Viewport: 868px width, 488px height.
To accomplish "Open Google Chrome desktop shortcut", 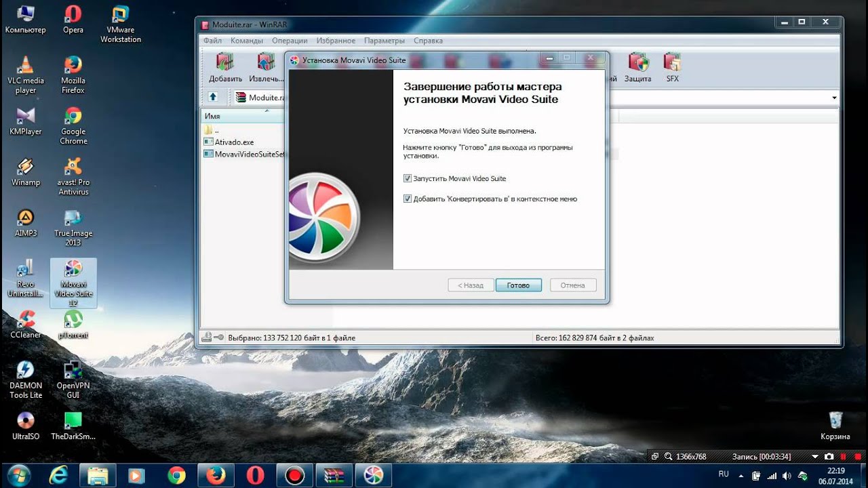I will [73, 126].
